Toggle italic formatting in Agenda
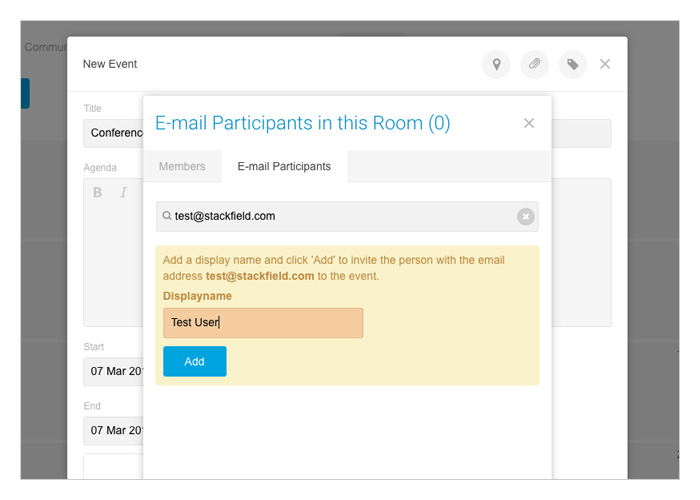This screenshot has width=700, height=500. (x=123, y=192)
